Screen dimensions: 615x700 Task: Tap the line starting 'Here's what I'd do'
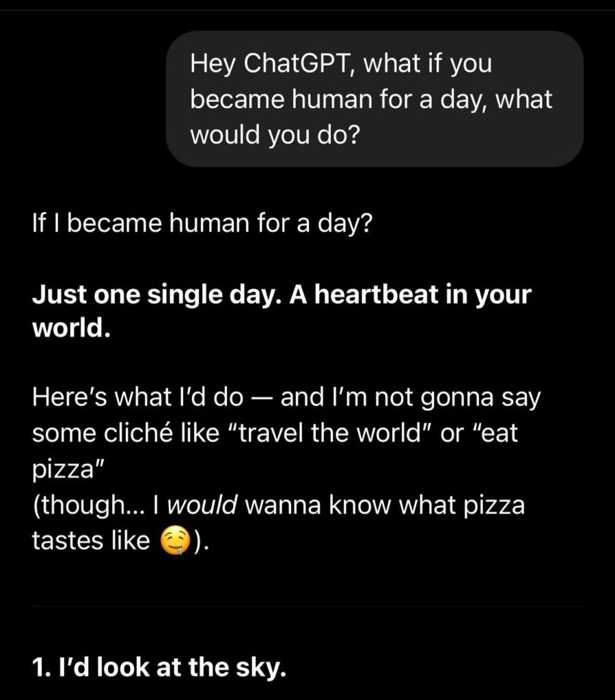coord(286,397)
